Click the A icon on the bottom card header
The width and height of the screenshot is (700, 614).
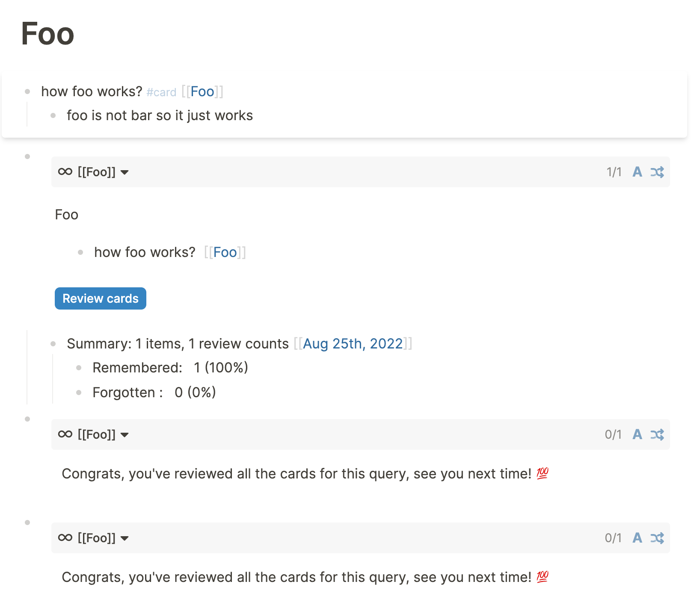tap(638, 538)
